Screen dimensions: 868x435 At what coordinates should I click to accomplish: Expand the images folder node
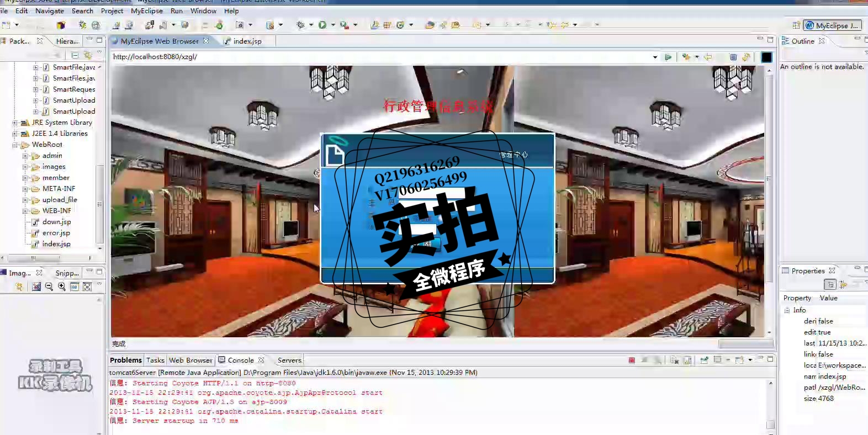tap(25, 167)
